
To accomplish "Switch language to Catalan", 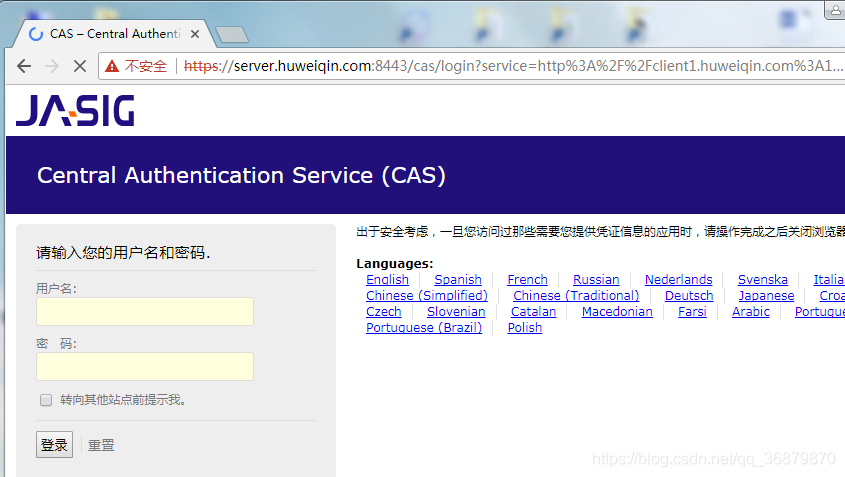I will tap(534, 312).
